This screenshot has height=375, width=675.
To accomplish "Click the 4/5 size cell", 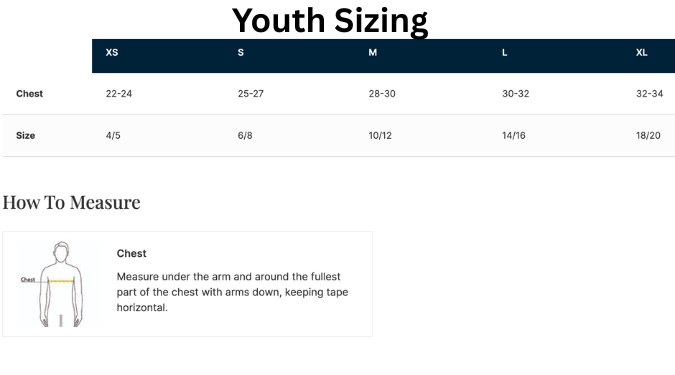I will click(x=113, y=136).
